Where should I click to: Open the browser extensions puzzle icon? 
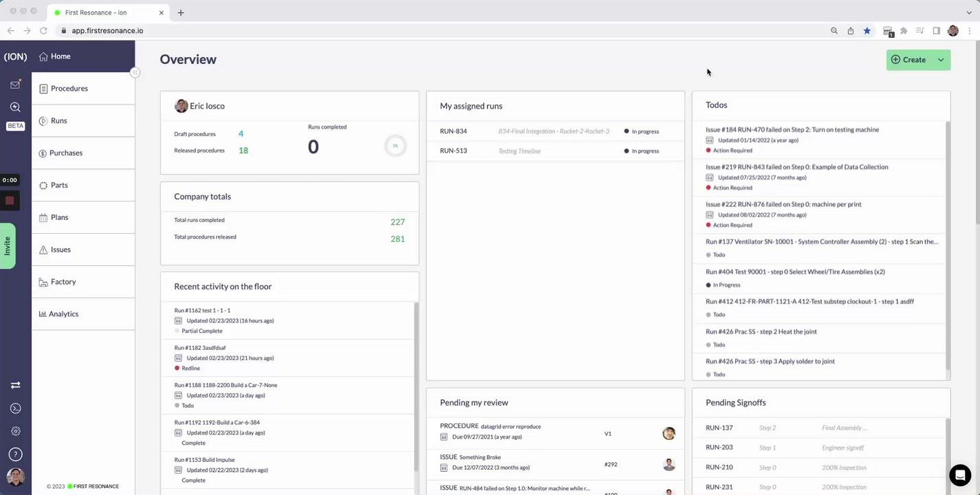904,31
